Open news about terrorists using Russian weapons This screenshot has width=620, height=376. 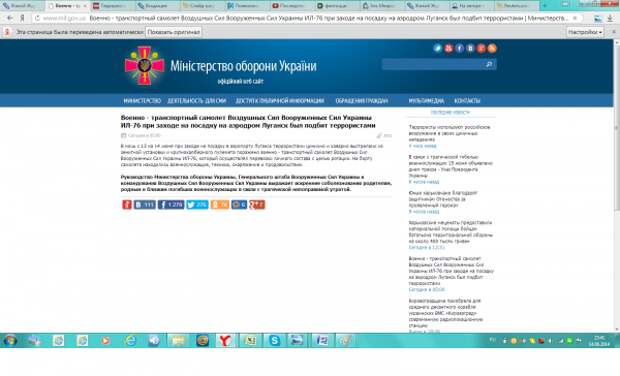coord(450,133)
